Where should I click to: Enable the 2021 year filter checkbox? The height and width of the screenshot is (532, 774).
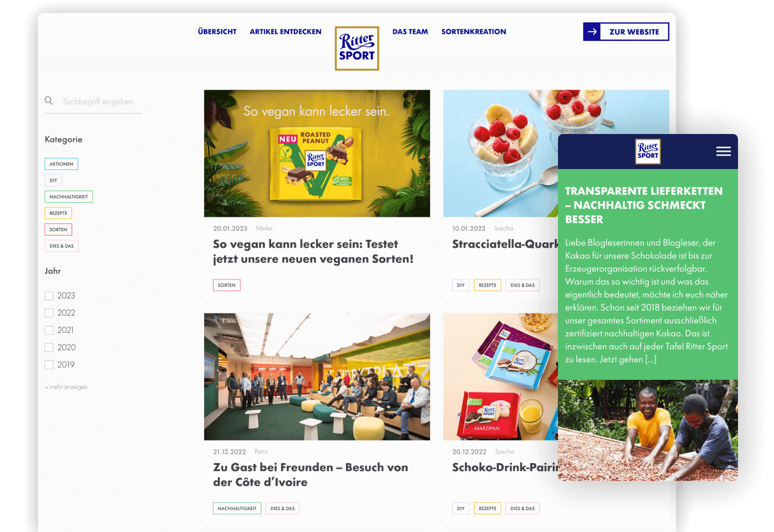click(49, 330)
